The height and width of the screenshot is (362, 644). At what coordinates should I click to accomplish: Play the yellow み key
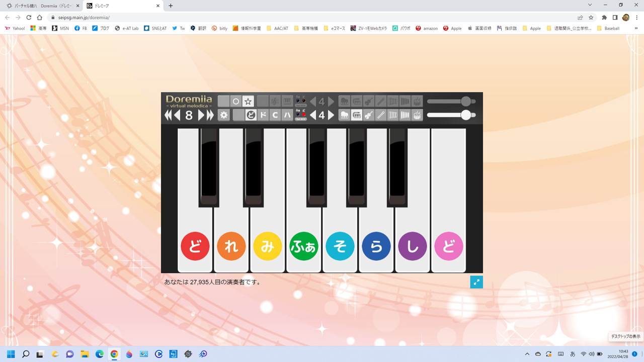[268, 246]
